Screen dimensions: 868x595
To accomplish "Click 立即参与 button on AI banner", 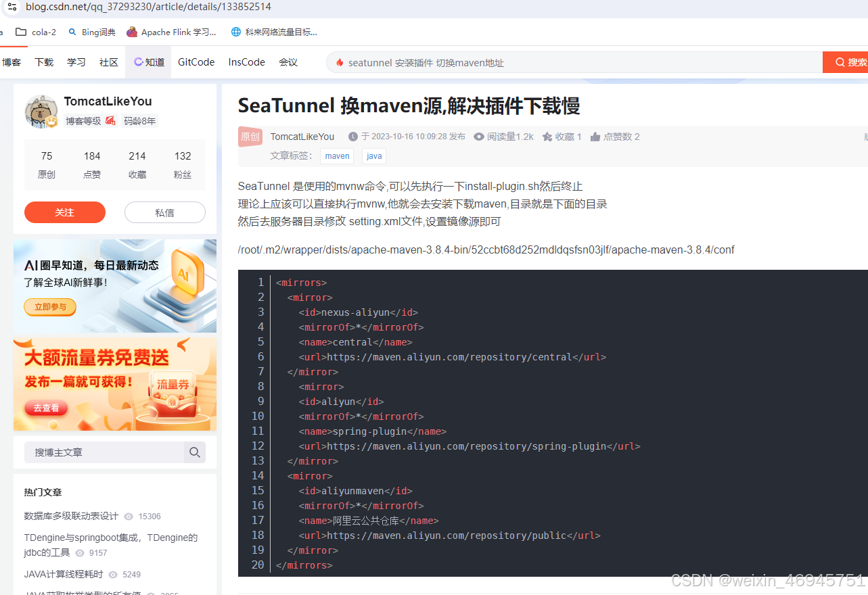I will click(50, 307).
